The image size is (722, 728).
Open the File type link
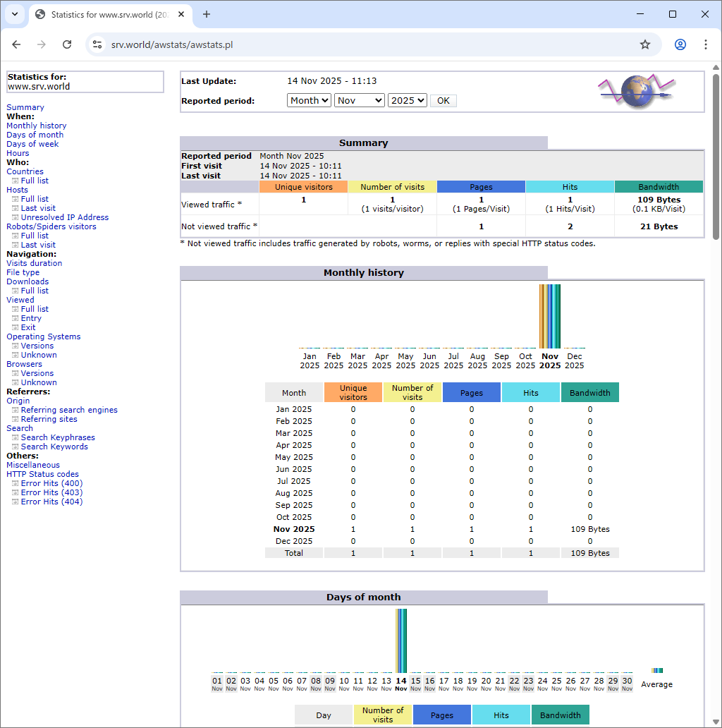23,272
